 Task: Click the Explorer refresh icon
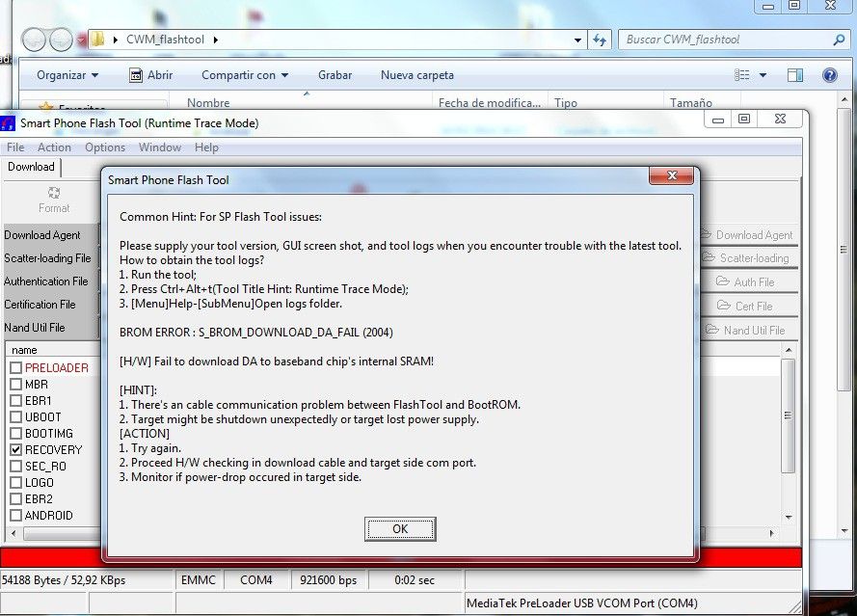[600, 40]
